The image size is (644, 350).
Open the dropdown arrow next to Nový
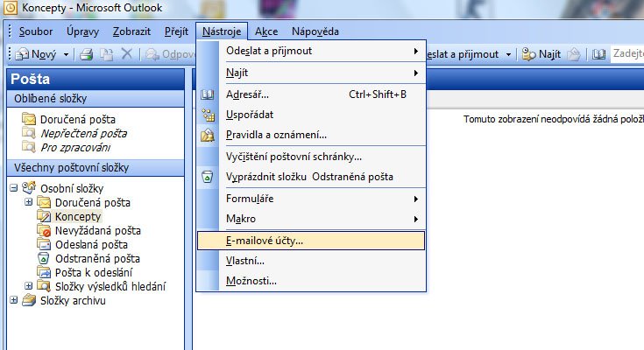click(66, 54)
